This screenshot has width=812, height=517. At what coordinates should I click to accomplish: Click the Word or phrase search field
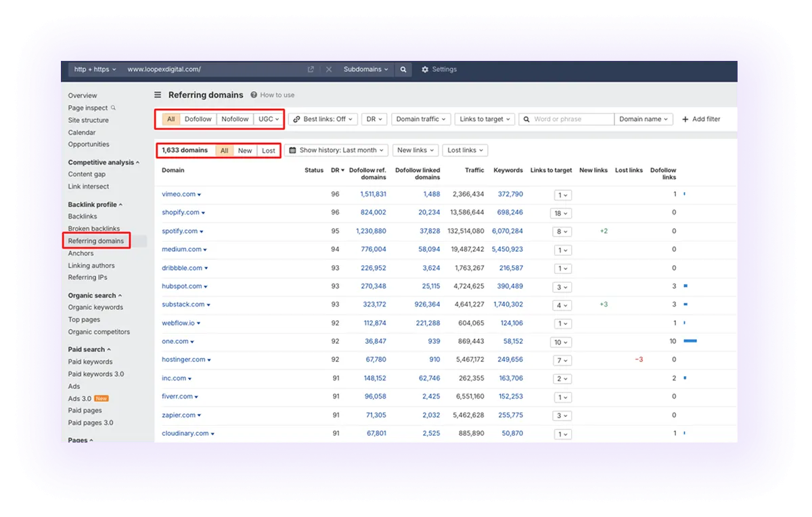(566, 119)
